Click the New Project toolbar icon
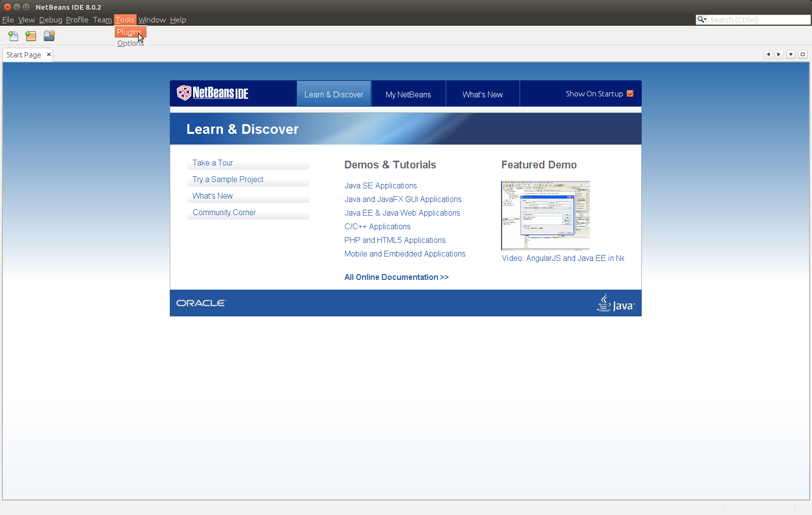The image size is (812, 515). click(x=31, y=36)
